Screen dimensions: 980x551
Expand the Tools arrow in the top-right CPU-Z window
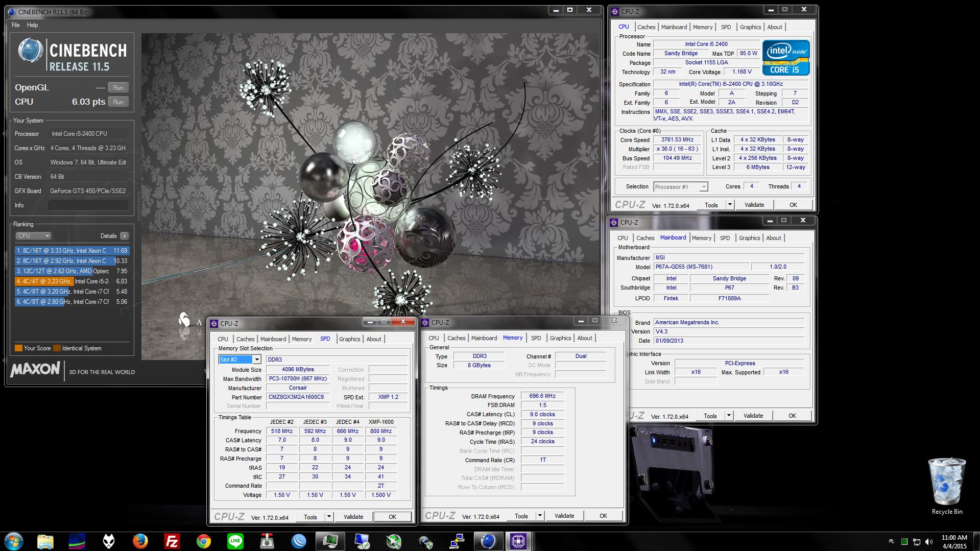730,205
